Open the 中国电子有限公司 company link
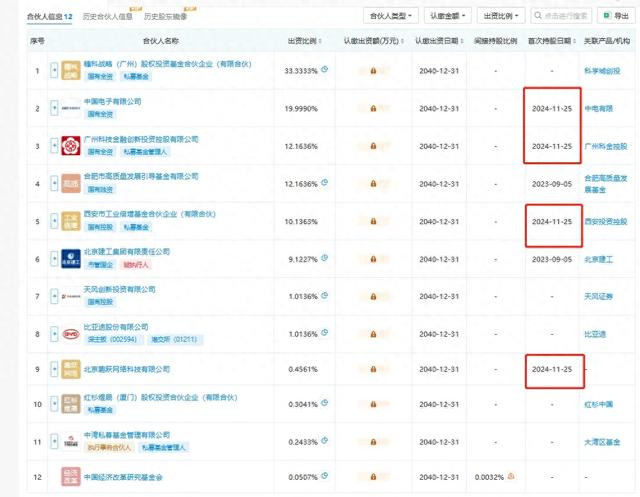The image size is (640, 497). pos(112,101)
